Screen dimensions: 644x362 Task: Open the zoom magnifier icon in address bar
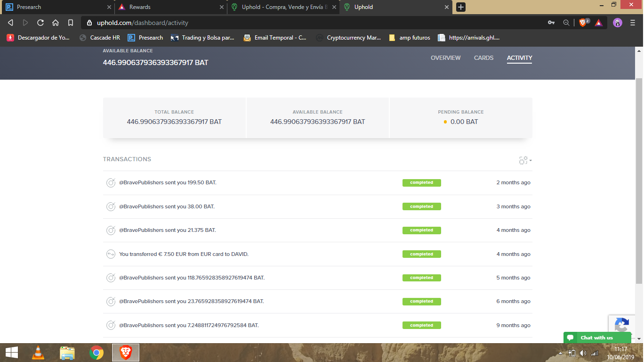click(x=566, y=23)
